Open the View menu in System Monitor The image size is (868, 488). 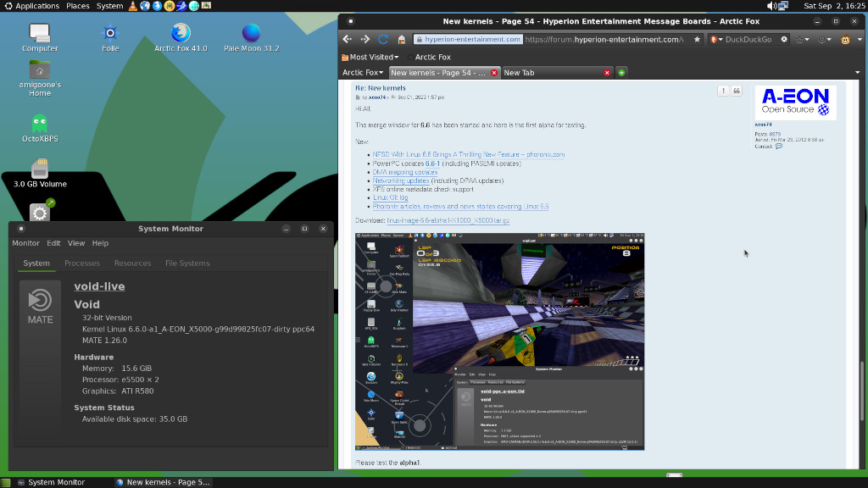coord(75,243)
